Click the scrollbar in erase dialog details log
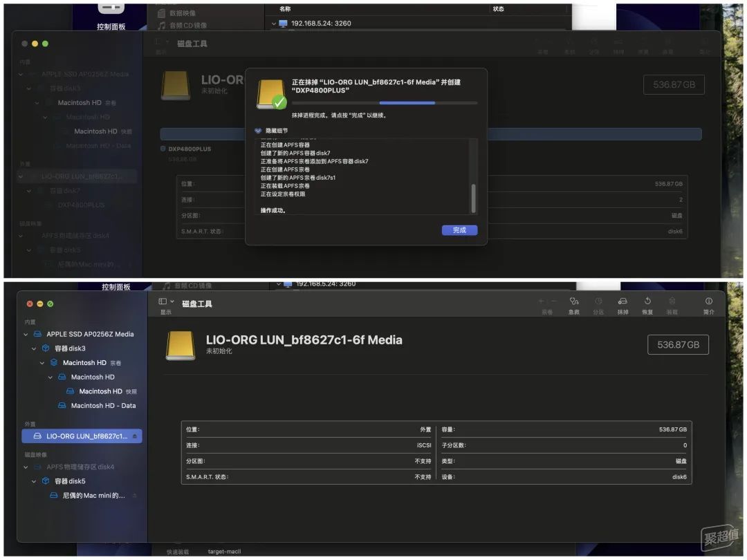This screenshot has width=747, height=560. click(473, 198)
